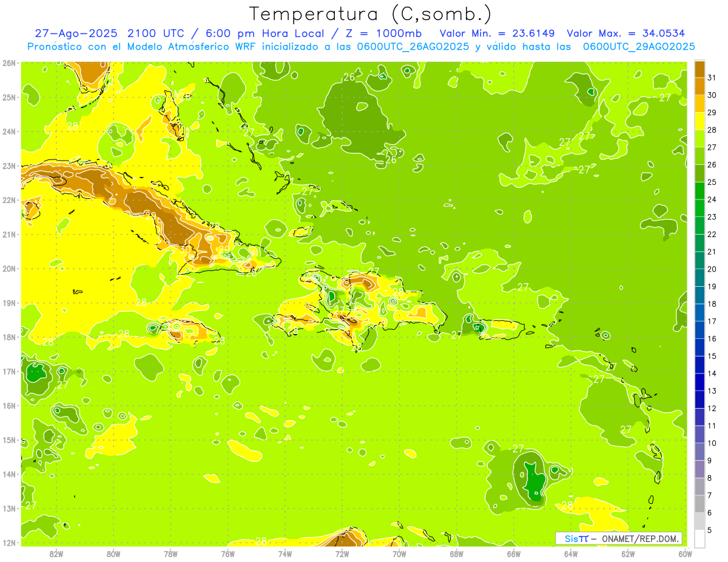This screenshot has width=728, height=562.
Task: Click the 'SisTT - ONAMET/REP.DOM.' credit box
Action: 619,538
